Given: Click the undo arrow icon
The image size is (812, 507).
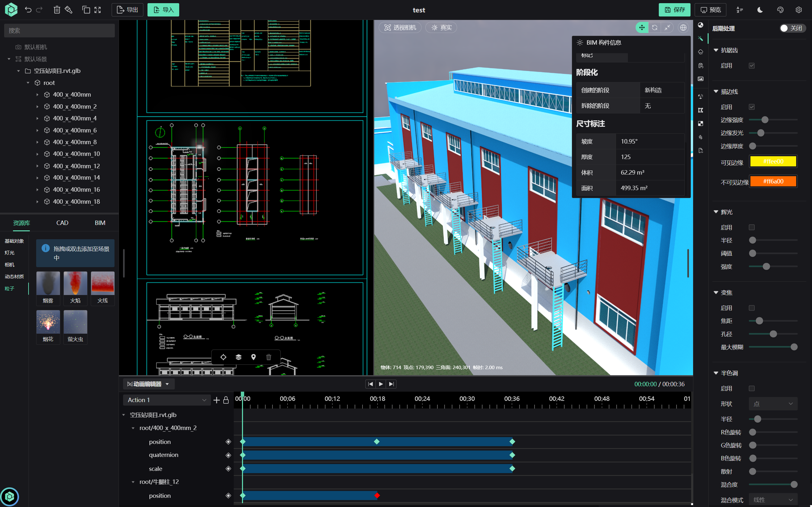Looking at the screenshot, I should pos(28,10).
